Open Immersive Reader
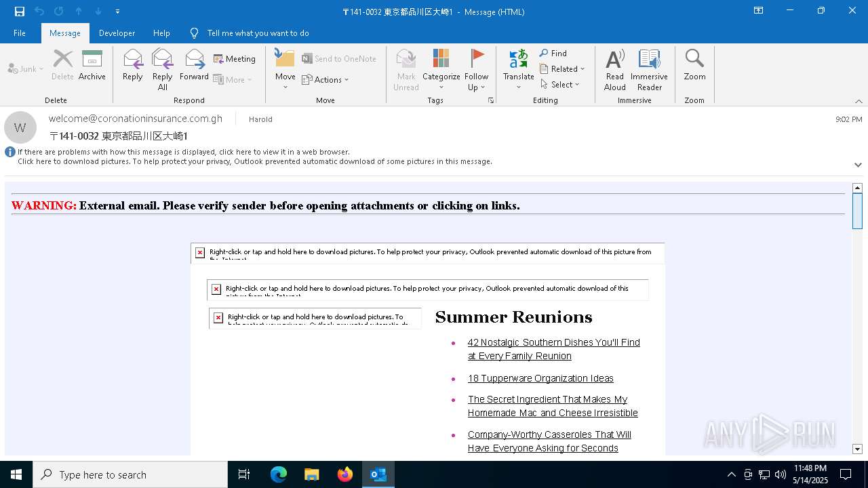Image resolution: width=868 pixels, height=488 pixels. (650, 69)
